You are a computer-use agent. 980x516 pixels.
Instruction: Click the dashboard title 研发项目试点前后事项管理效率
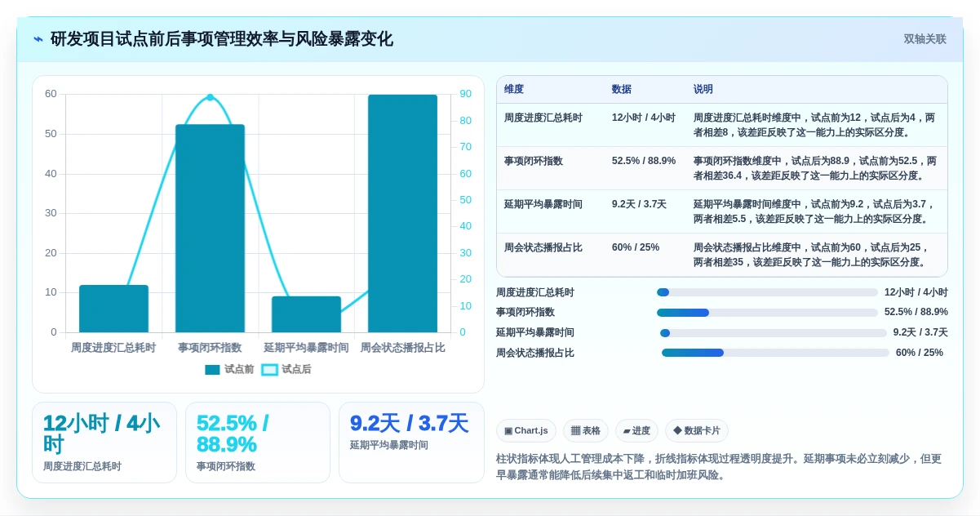(222, 39)
